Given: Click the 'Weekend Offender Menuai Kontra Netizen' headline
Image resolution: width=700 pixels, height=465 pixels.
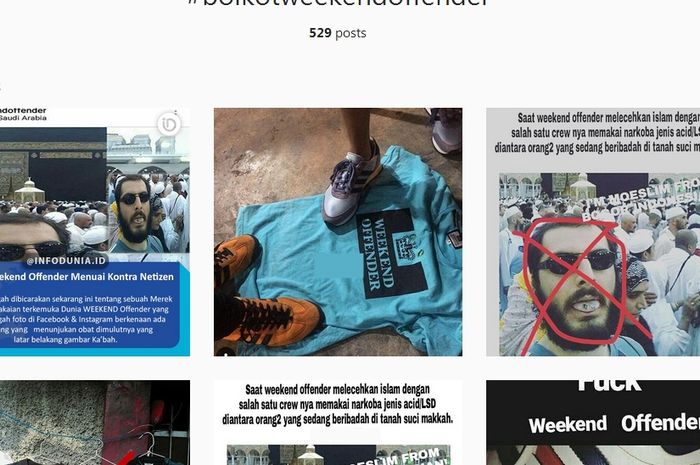Looking at the screenshot, I should [x=87, y=277].
